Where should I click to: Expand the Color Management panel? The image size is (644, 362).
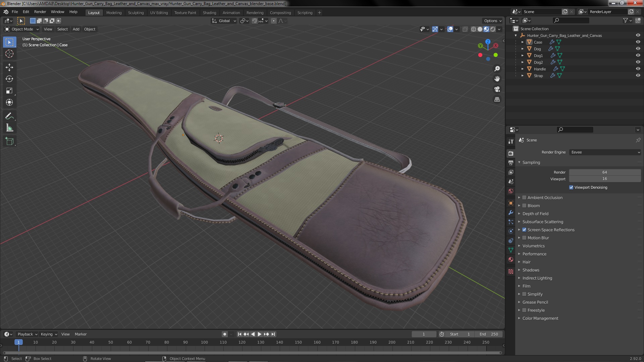coord(540,318)
